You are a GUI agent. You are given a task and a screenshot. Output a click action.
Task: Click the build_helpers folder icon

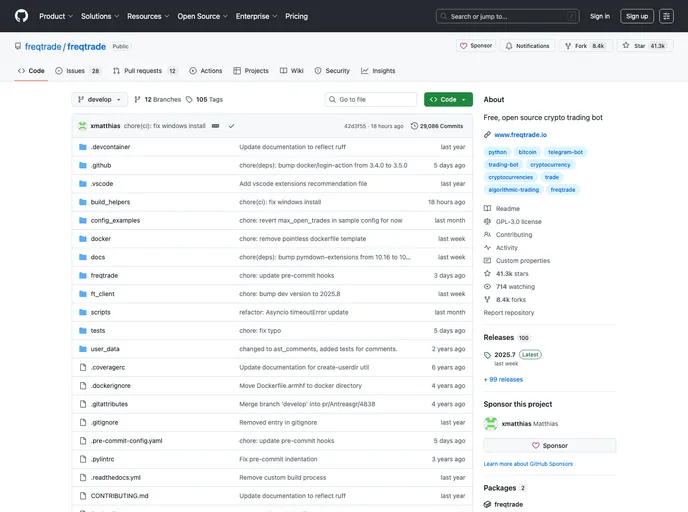(82, 202)
